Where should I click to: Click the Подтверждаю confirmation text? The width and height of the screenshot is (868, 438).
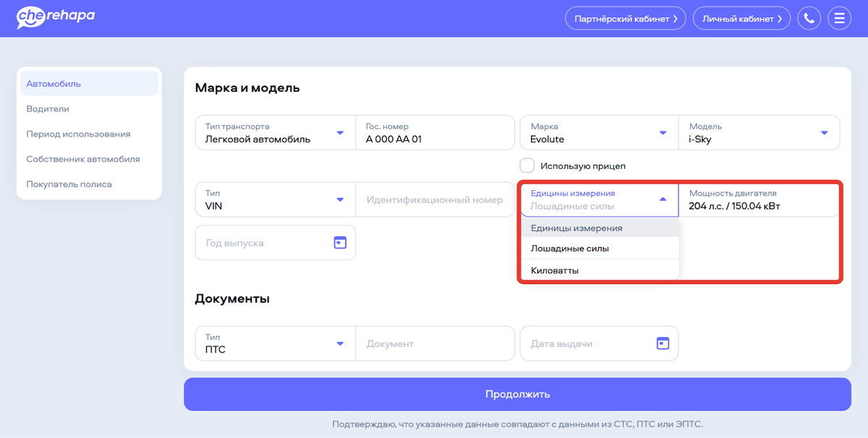[x=517, y=424]
